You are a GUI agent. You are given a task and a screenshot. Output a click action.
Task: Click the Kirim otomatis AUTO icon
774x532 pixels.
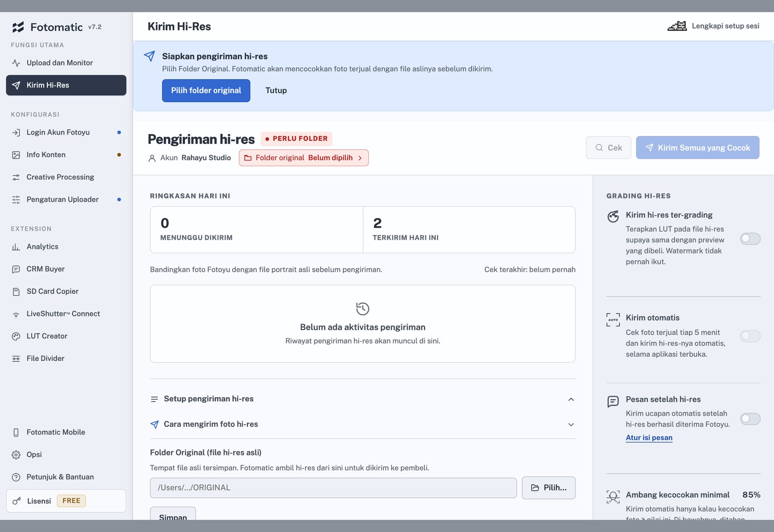(x=613, y=319)
